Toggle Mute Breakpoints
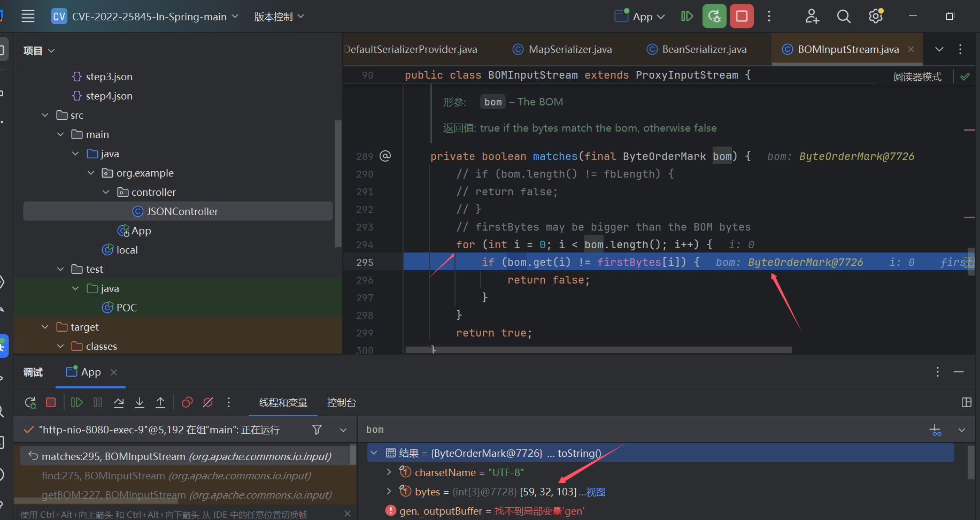The image size is (980, 520). coord(208,402)
